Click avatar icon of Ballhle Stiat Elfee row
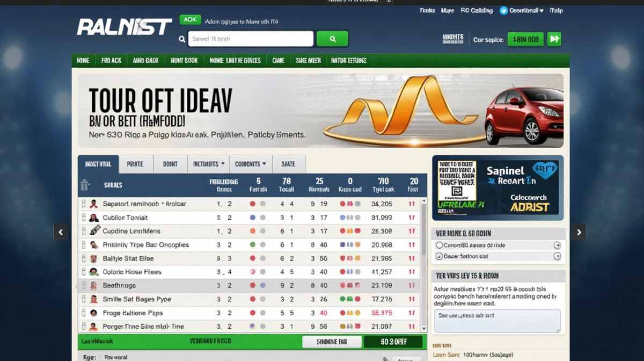This screenshot has height=361, width=644. click(x=93, y=258)
